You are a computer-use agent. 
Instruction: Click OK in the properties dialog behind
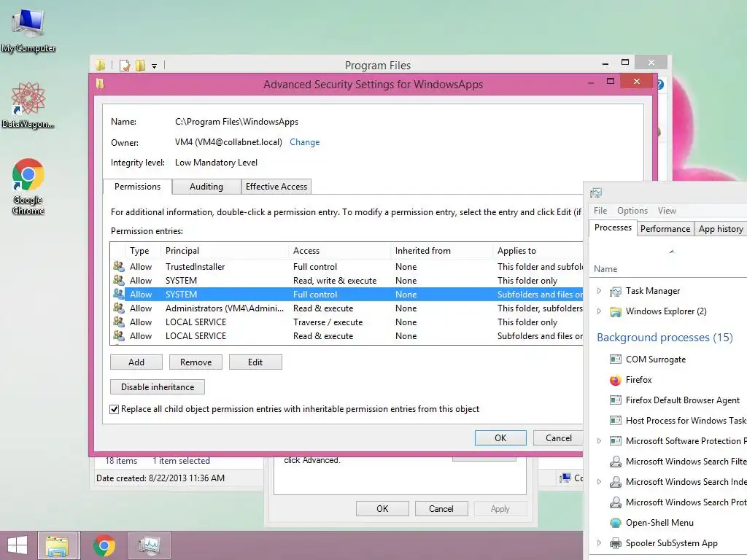[382, 509]
